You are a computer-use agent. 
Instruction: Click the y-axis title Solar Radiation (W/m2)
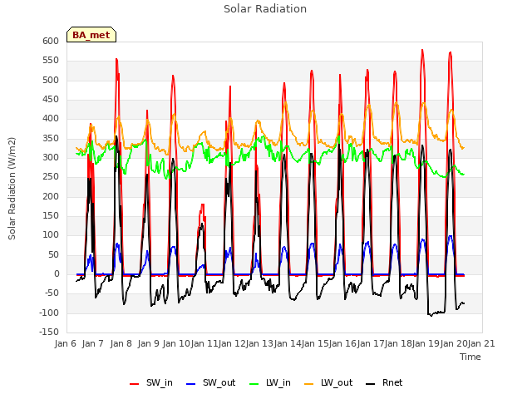pos(12,189)
